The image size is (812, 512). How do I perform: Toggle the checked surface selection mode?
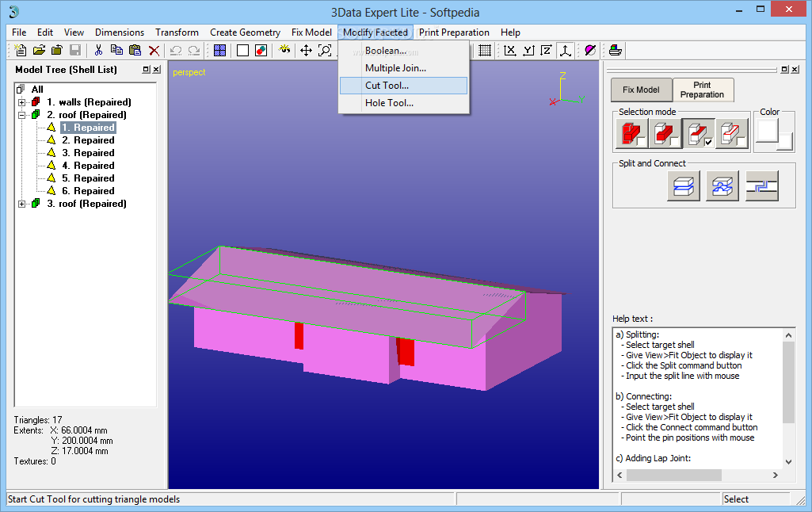699,134
